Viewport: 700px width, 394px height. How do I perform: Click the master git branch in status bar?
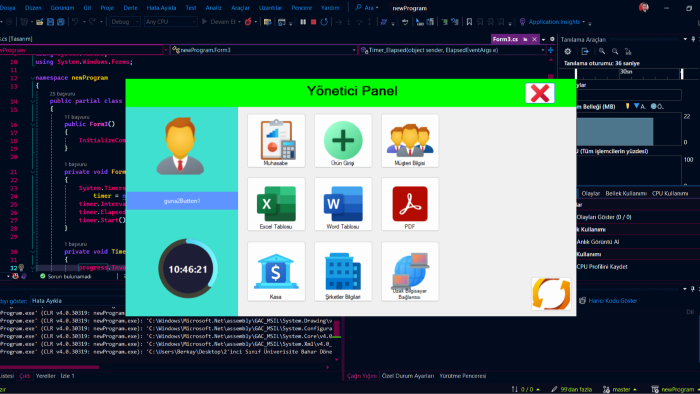(619, 390)
